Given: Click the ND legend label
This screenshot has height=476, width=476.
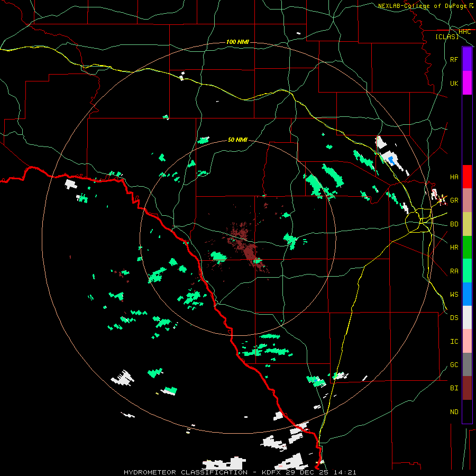Looking at the screenshot, I should (x=454, y=411).
